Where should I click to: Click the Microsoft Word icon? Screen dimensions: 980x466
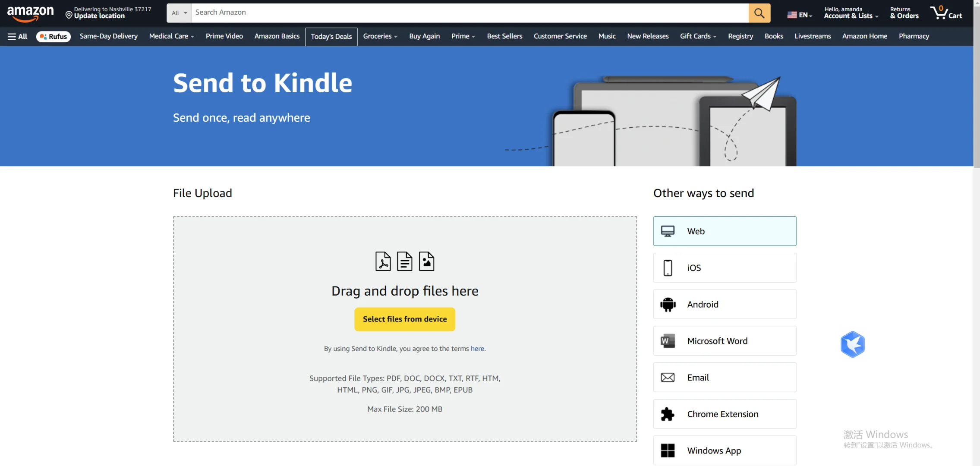click(668, 341)
